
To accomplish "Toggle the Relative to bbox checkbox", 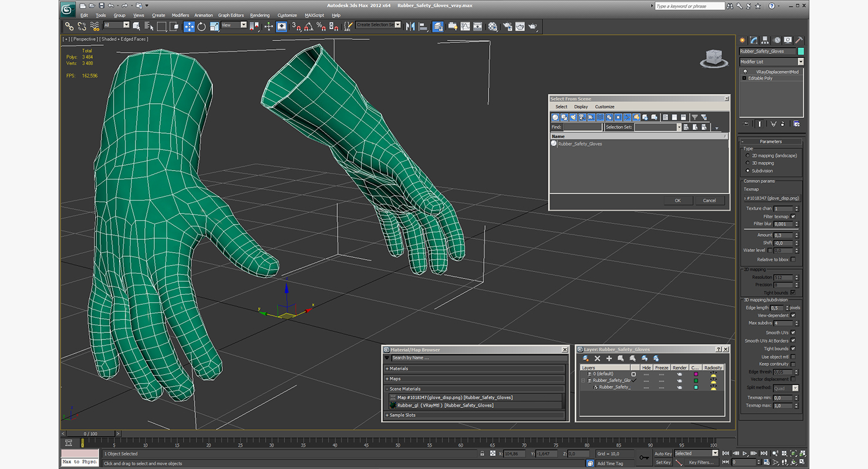I will (x=793, y=259).
